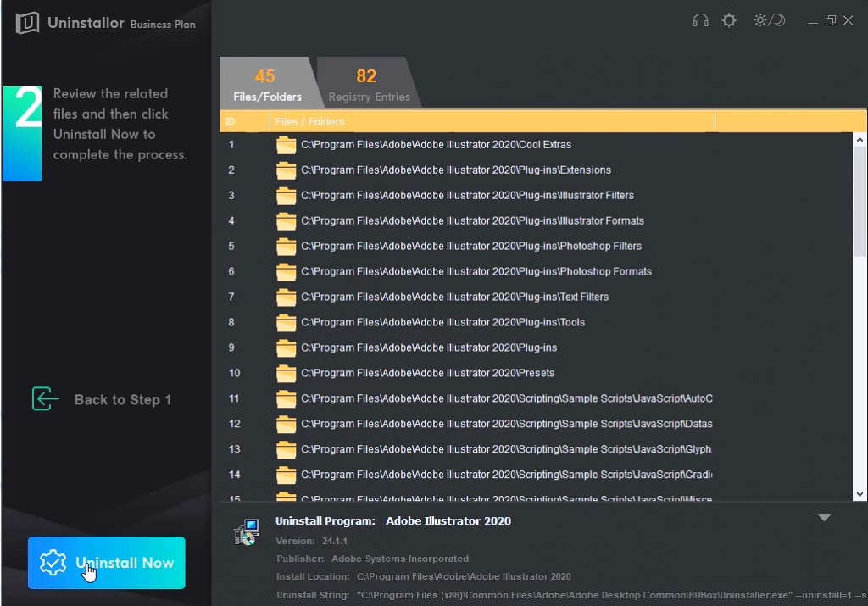The height and width of the screenshot is (606, 868).
Task: Close the Uninstallor window
Action: pos(848,21)
